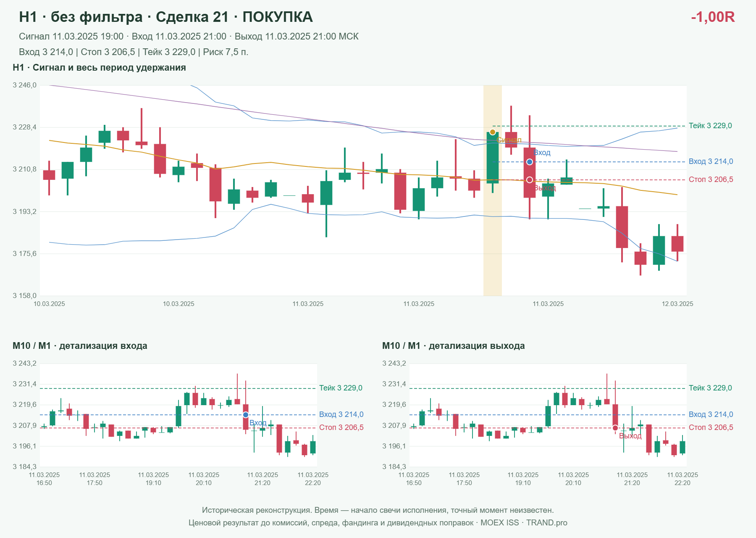Click the blue entry dot on the H1 chart

530,162
